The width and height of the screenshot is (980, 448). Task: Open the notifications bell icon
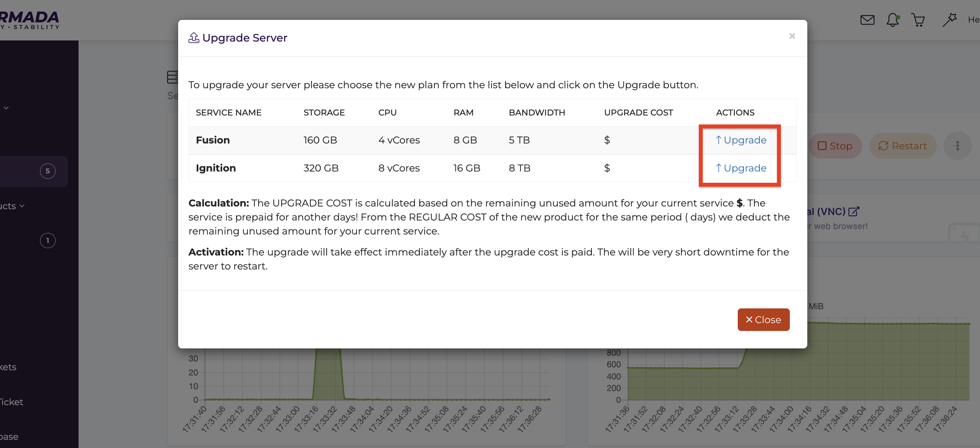tap(893, 20)
